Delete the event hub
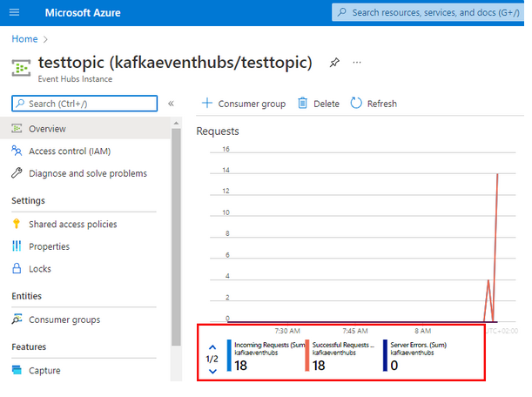The height and width of the screenshot is (397, 532). pyautogui.click(x=319, y=104)
